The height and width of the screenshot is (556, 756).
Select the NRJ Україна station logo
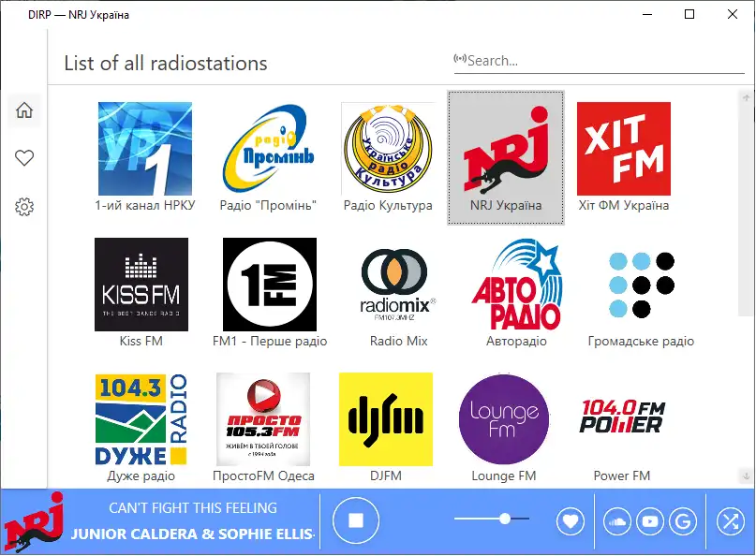pos(506,149)
